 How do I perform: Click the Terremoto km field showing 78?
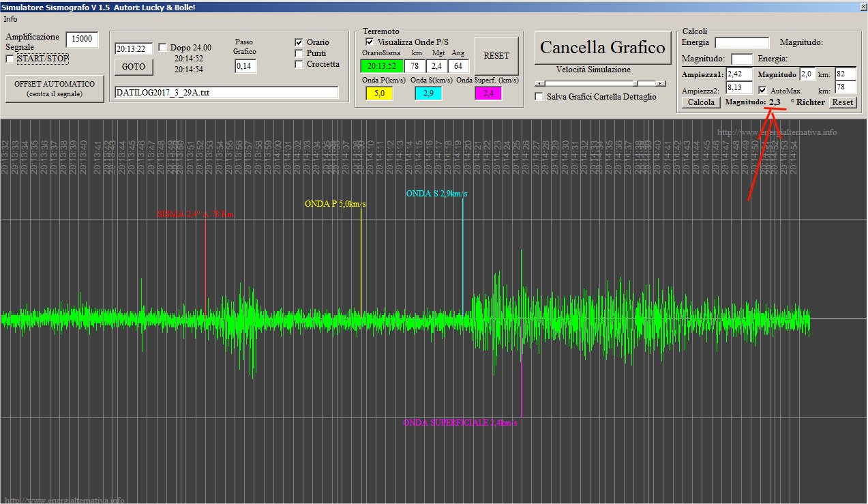pyautogui.click(x=415, y=66)
